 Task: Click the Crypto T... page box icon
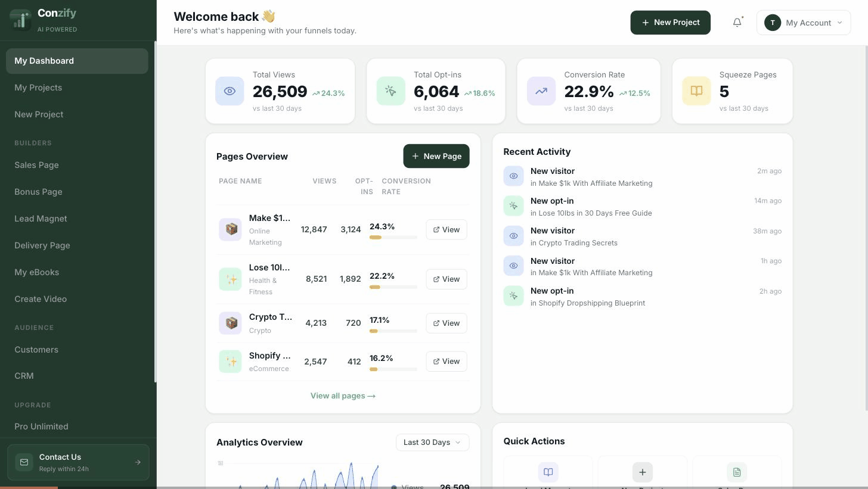coord(230,323)
